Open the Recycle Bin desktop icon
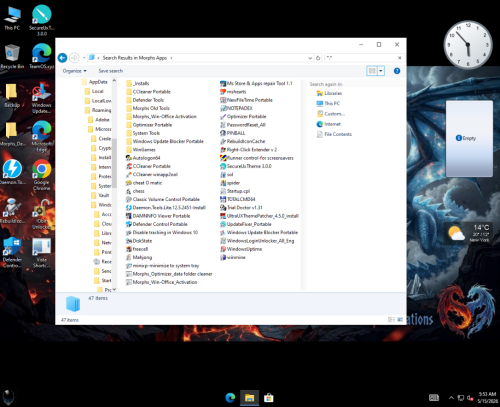This screenshot has width=500, height=407. (12, 56)
